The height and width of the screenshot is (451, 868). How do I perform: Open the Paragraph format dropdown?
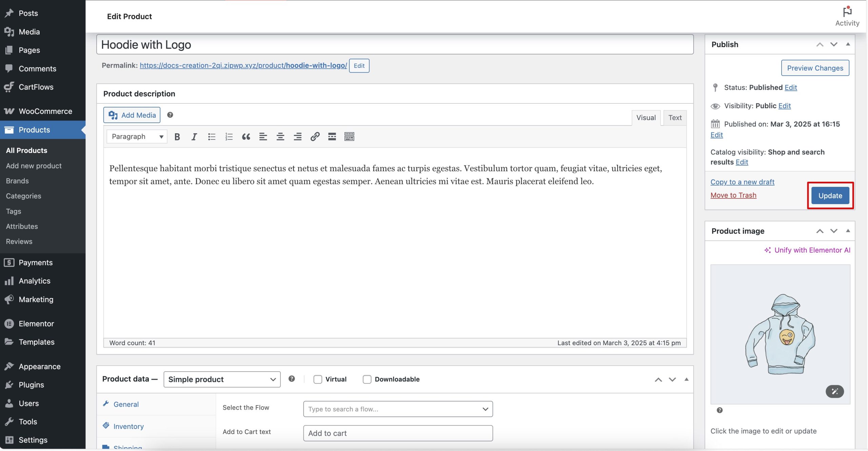tap(137, 137)
